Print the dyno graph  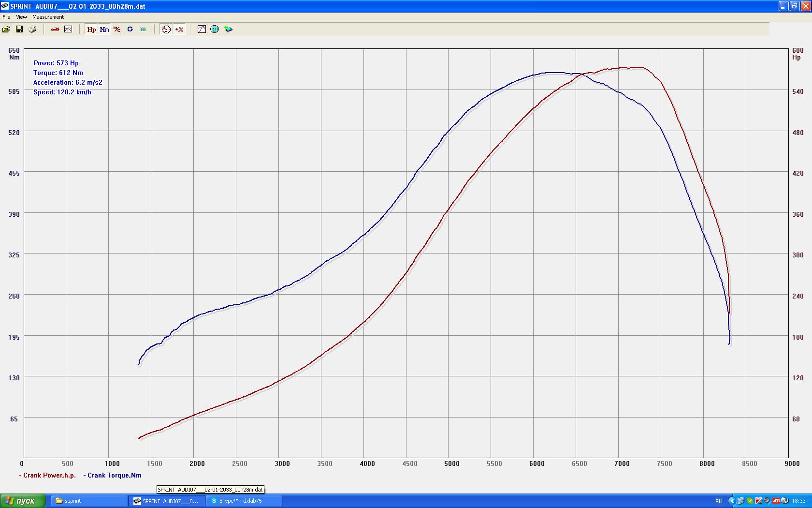coord(32,30)
